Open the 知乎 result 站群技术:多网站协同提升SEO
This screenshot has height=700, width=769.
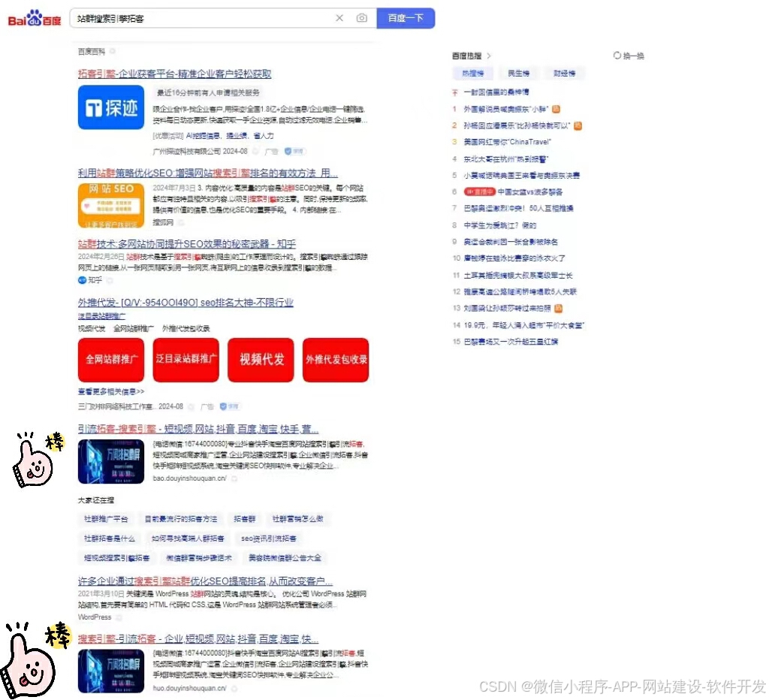tap(187, 244)
